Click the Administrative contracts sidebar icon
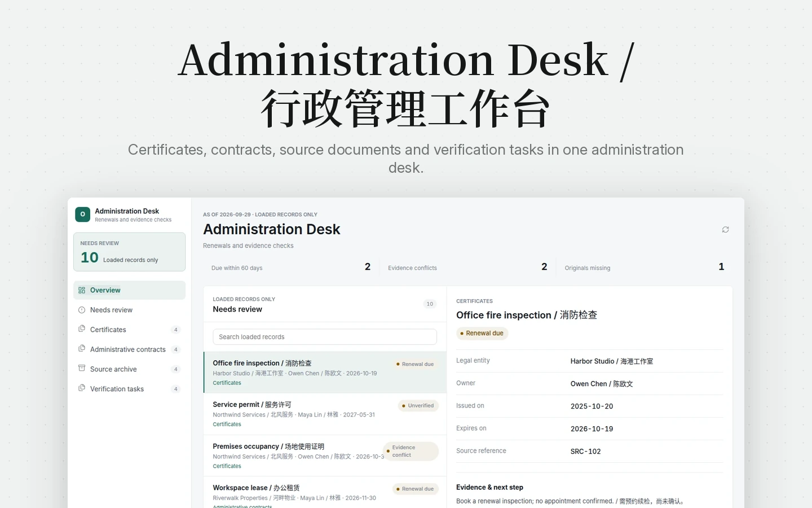Image resolution: width=812 pixels, height=508 pixels. (x=82, y=349)
